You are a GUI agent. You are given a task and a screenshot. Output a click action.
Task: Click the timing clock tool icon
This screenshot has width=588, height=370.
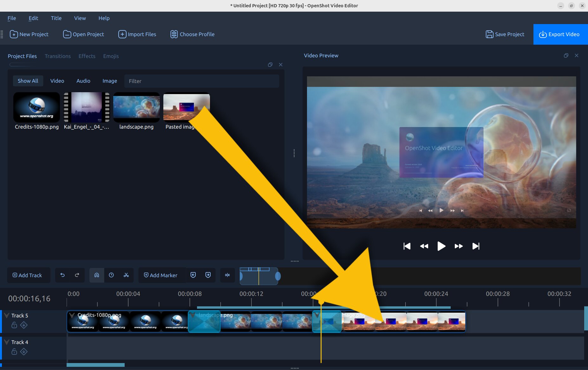click(111, 275)
